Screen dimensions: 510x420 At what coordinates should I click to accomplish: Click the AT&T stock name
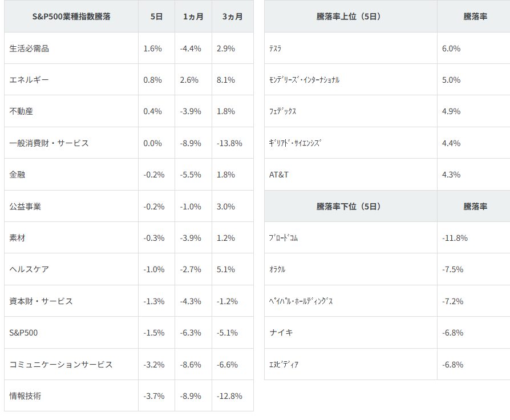point(279,175)
